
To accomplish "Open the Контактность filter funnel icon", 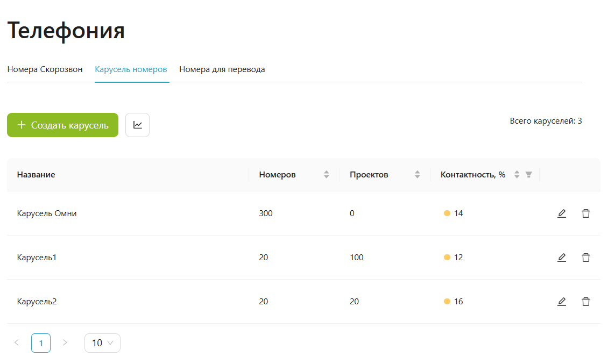I will [x=529, y=174].
